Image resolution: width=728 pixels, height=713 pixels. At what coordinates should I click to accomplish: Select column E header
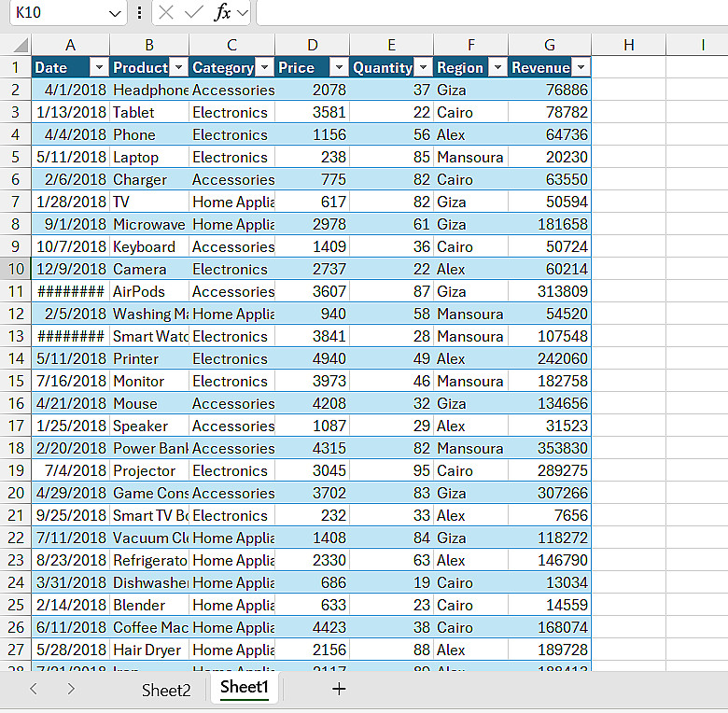pos(391,45)
